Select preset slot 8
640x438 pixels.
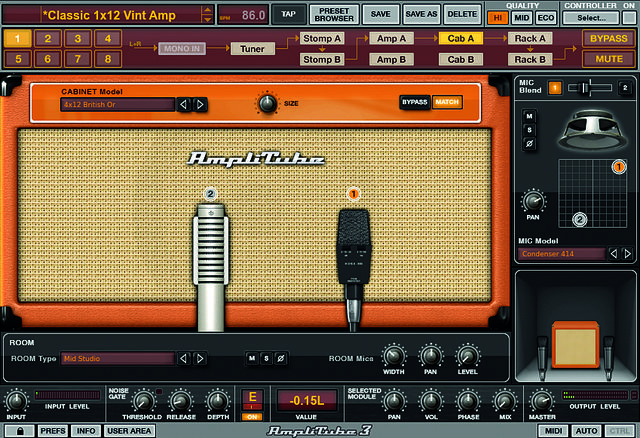108,59
